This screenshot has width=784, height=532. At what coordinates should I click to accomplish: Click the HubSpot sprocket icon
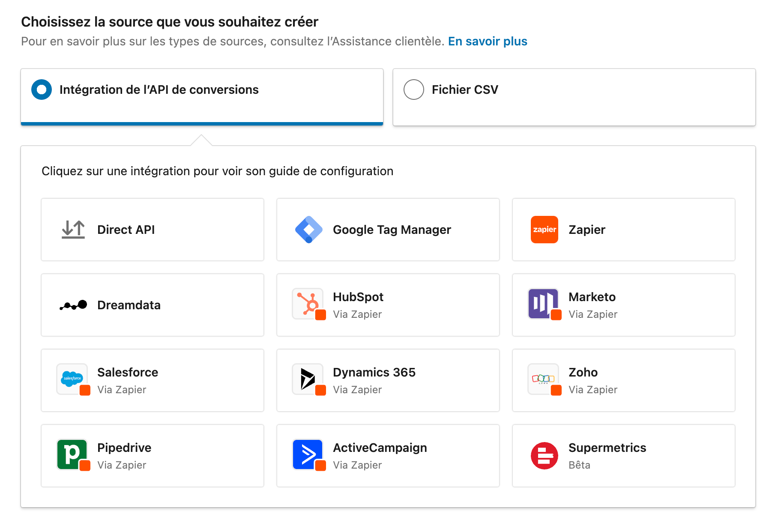tap(308, 304)
